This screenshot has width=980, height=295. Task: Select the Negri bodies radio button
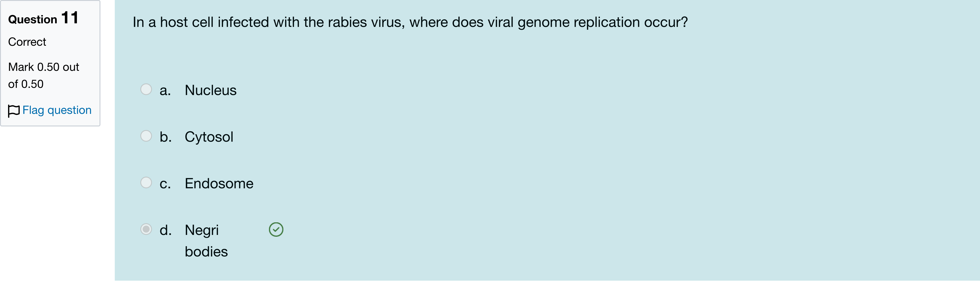[146, 229]
